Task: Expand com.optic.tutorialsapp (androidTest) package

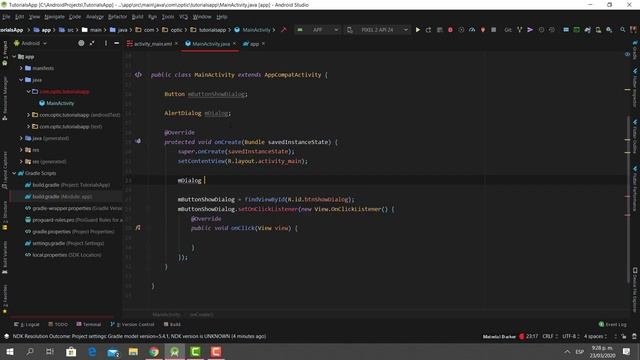Action: (x=29, y=115)
